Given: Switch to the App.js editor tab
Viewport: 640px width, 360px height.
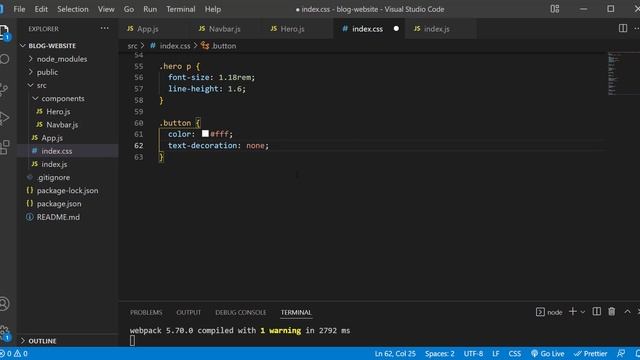Looking at the screenshot, I should click(154, 29).
